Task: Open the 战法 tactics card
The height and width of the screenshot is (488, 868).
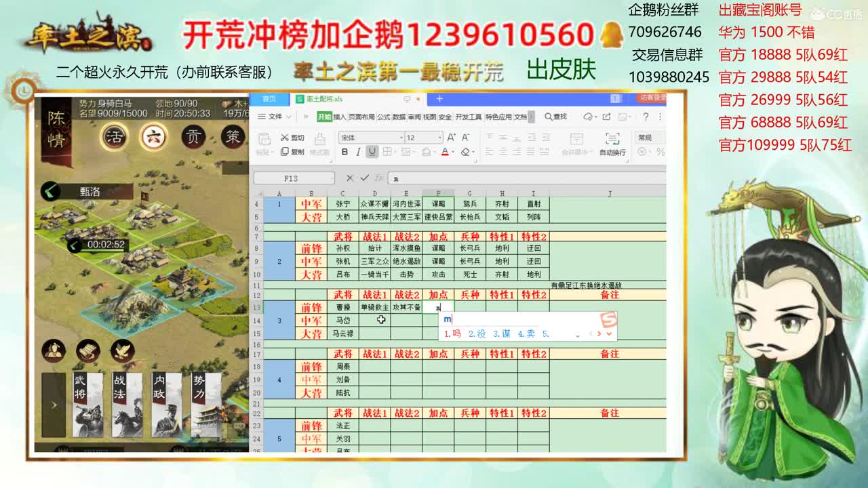Action: coord(127,405)
